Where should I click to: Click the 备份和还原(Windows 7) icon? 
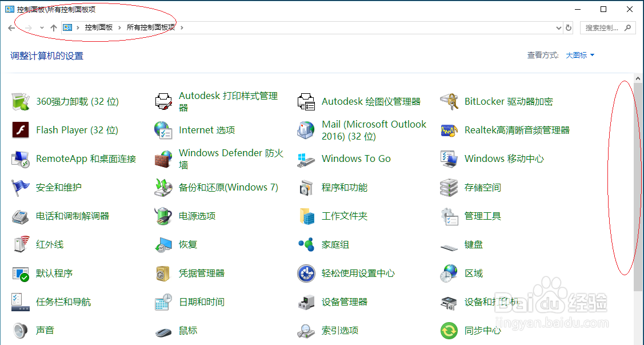pyautogui.click(x=163, y=188)
